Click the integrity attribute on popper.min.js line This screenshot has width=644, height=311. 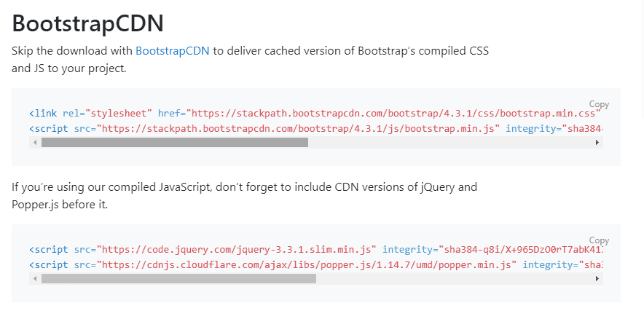(x=562, y=264)
